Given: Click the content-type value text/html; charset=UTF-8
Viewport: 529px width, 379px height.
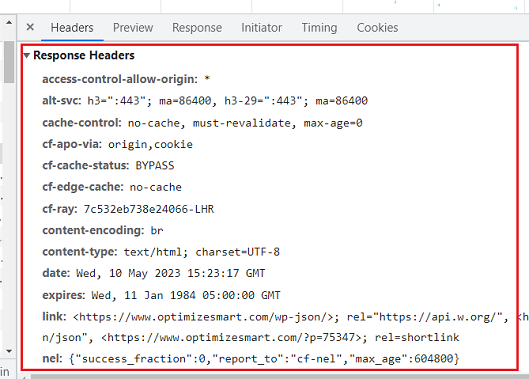Looking at the screenshot, I should pos(202,252).
